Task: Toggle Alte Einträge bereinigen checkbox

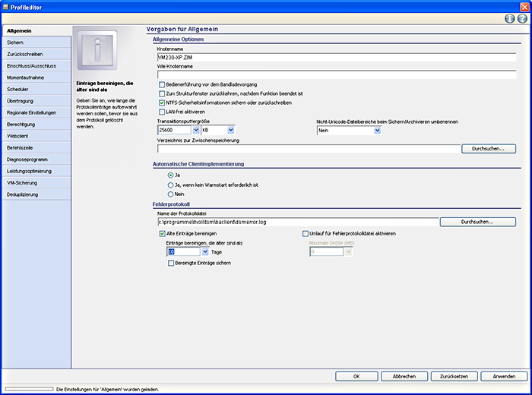Action: pyautogui.click(x=162, y=233)
